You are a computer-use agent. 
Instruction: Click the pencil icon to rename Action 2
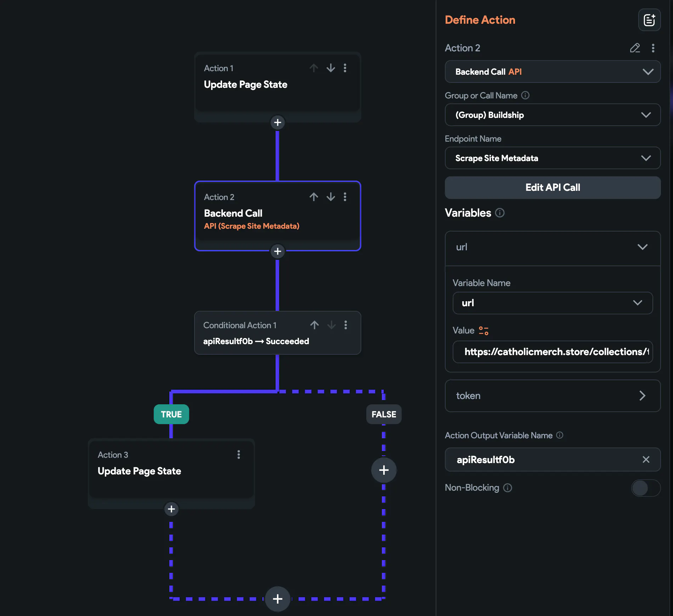click(x=635, y=48)
